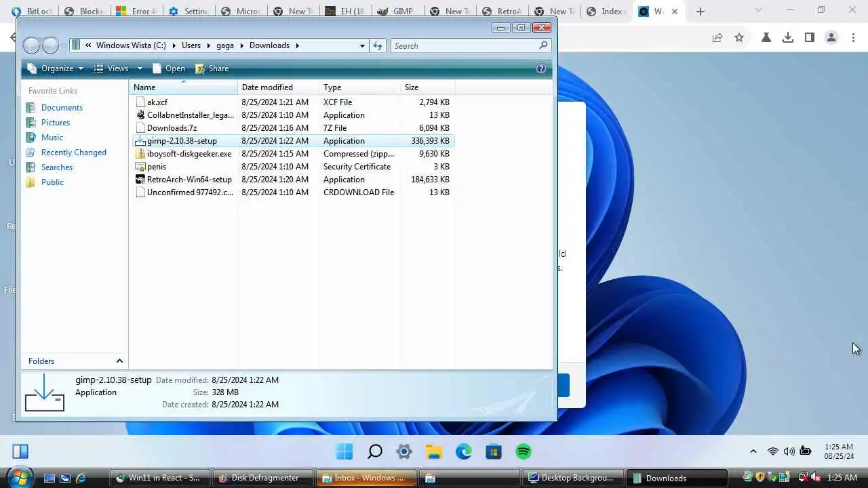Open Chrome three-dot menu
Screen dimensions: 868x488
coord(853,38)
